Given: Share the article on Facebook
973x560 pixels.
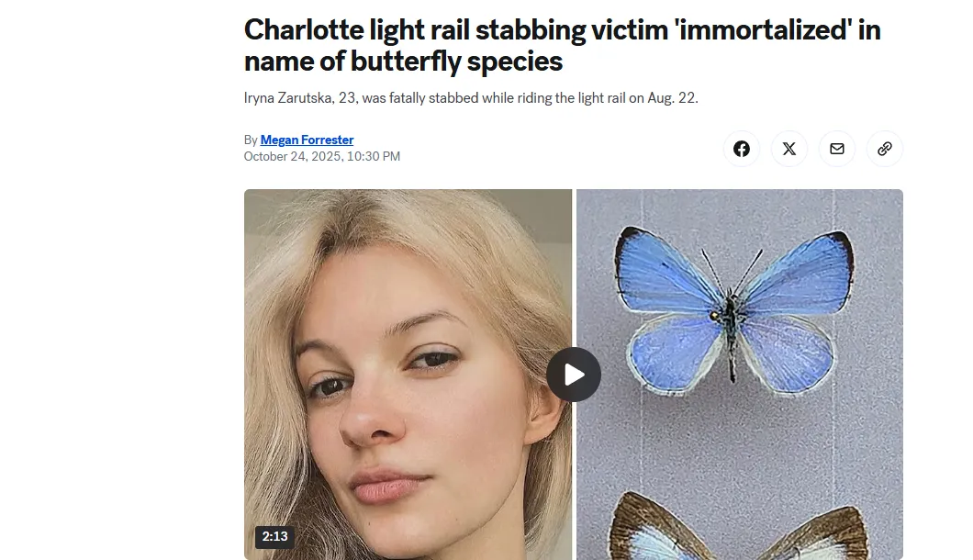Looking at the screenshot, I should 741,149.
